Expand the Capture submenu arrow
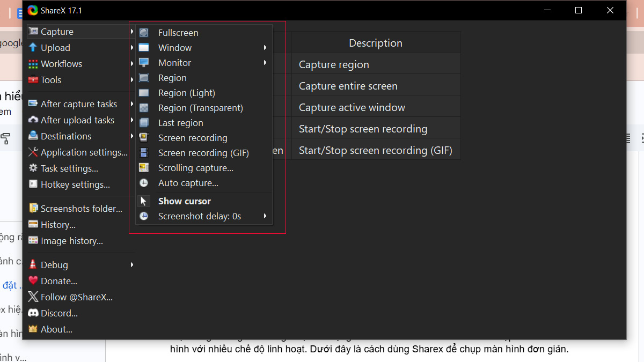This screenshot has width=644, height=362. pyautogui.click(x=132, y=32)
